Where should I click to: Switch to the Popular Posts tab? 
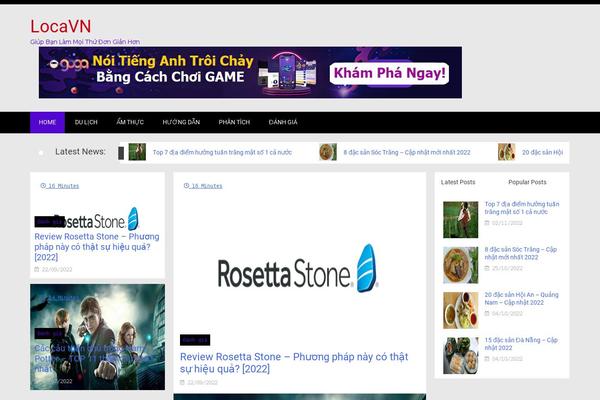527,182
